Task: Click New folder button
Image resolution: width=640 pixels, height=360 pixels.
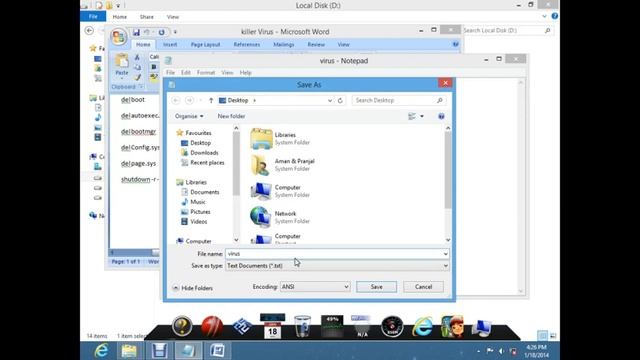Action: (231, 116)
